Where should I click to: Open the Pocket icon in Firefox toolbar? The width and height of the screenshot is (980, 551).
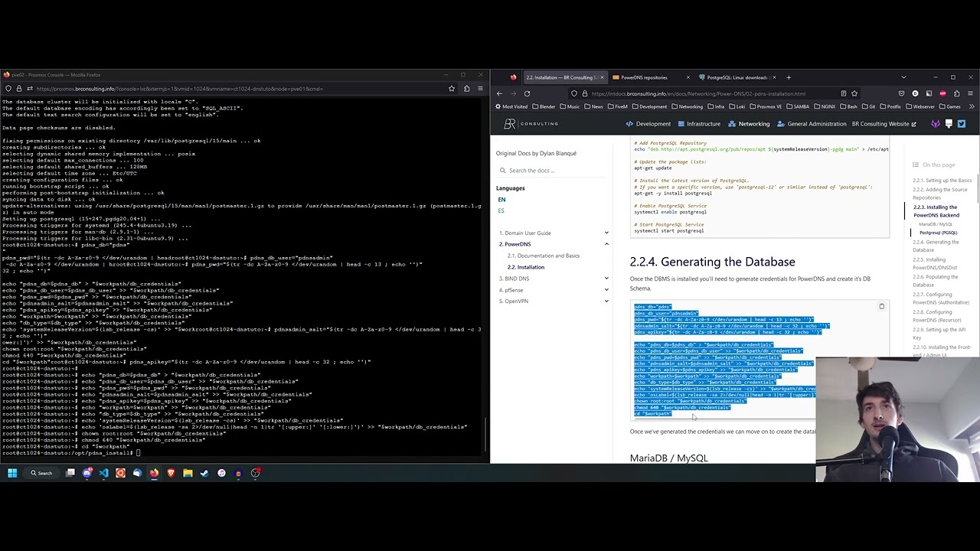901,93
